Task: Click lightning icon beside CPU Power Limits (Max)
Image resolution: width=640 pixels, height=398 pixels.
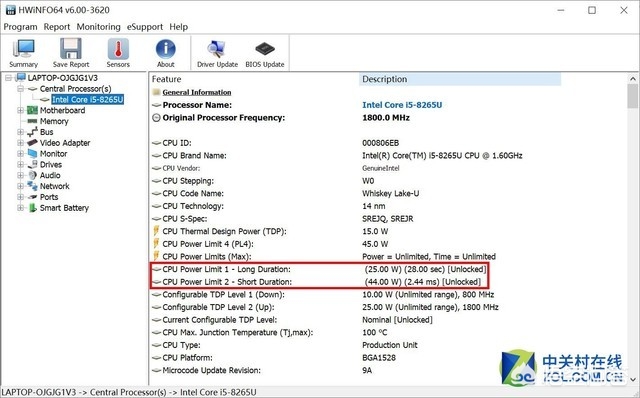Action: point(156,256)
